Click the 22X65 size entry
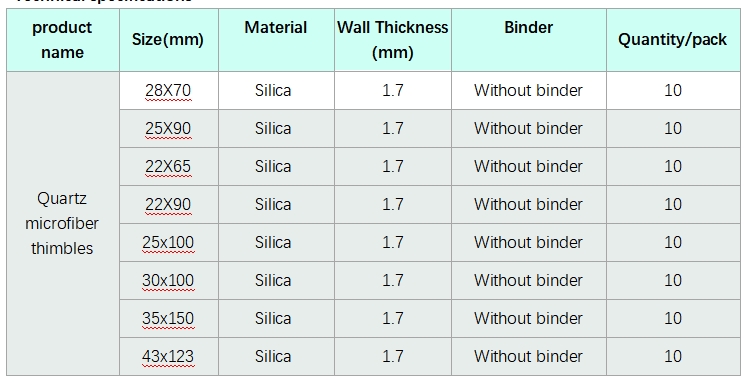744x383 pixels. point(168,166)
